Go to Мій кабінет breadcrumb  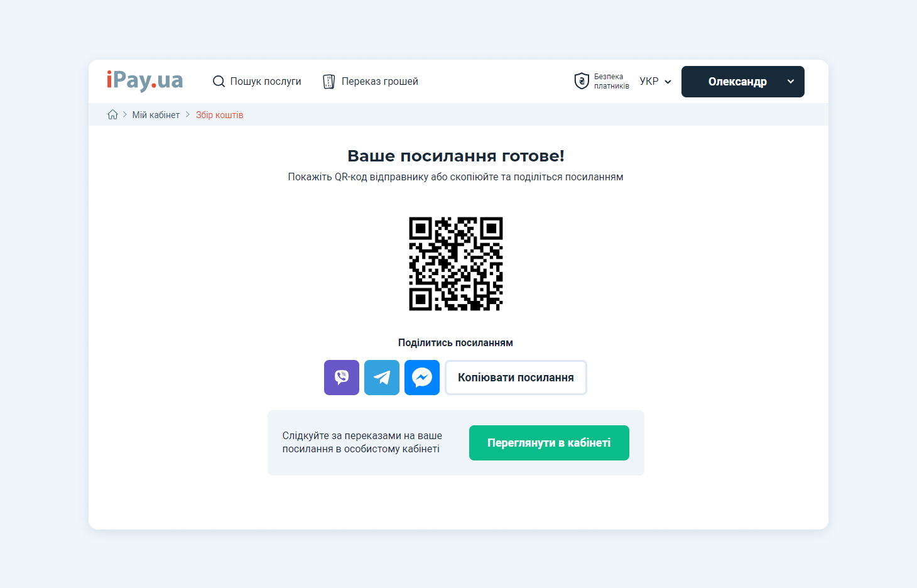[x=156, y=115]
